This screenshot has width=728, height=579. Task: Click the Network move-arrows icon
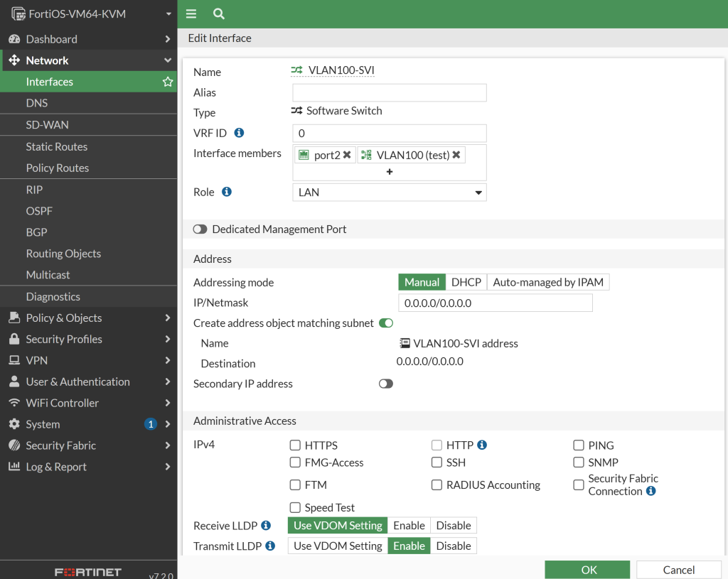14,60
